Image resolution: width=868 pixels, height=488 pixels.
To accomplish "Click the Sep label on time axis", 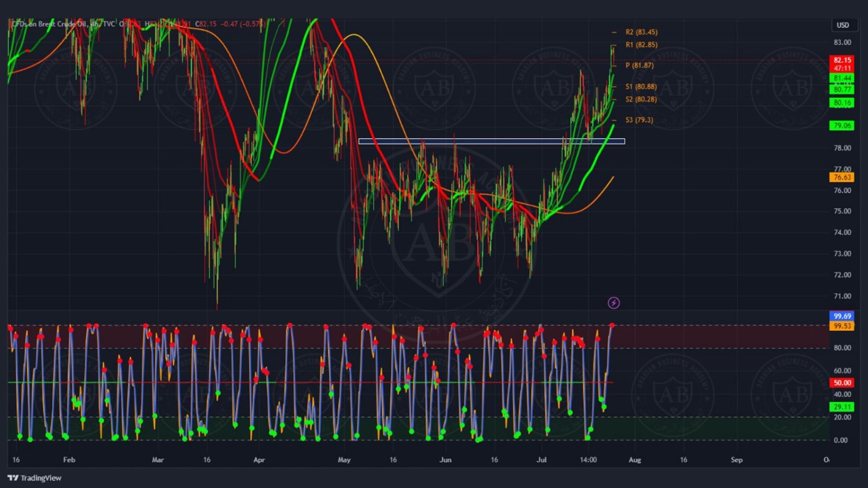I will click(x=736, y=460).
